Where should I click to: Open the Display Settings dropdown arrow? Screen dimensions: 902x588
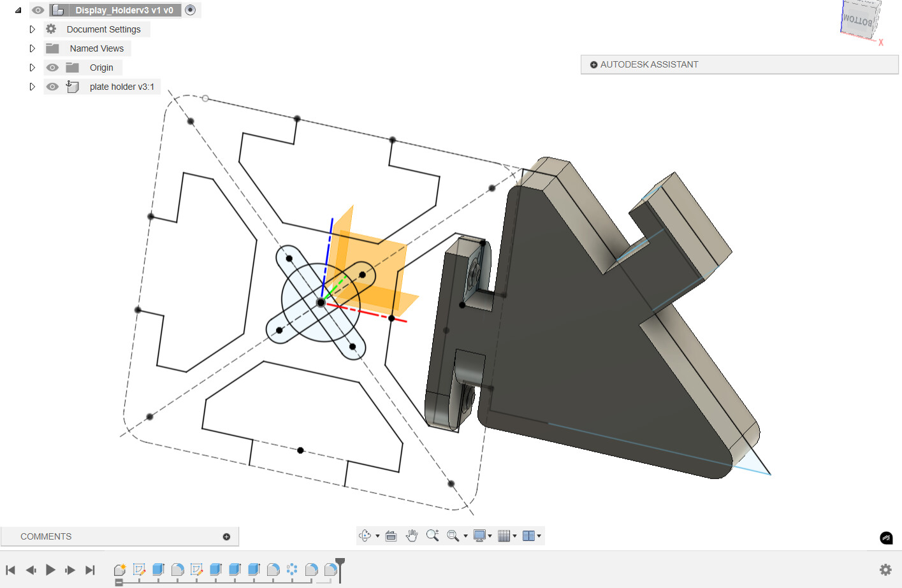pyautogui.click(x=490, y=536)
